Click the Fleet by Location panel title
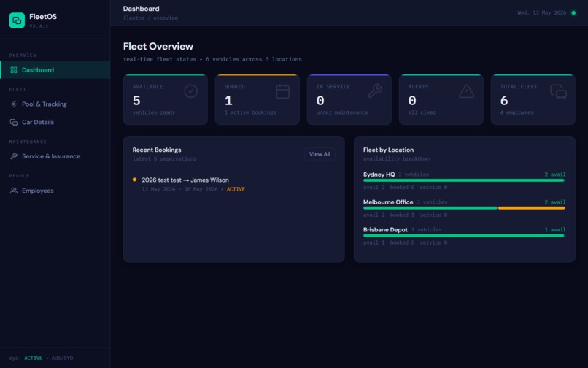Screen dimensions: 588x368 [x=388, y=150]
